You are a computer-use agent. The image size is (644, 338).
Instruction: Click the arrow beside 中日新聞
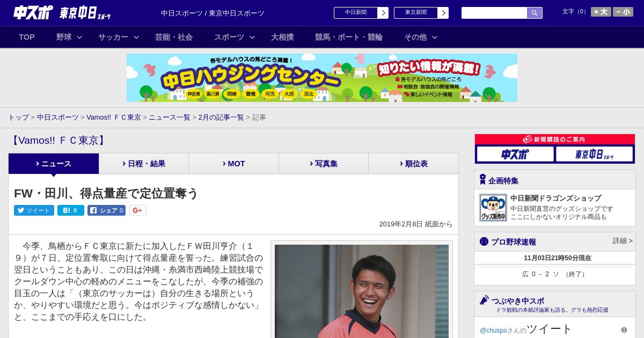click(x=383, y=13)
